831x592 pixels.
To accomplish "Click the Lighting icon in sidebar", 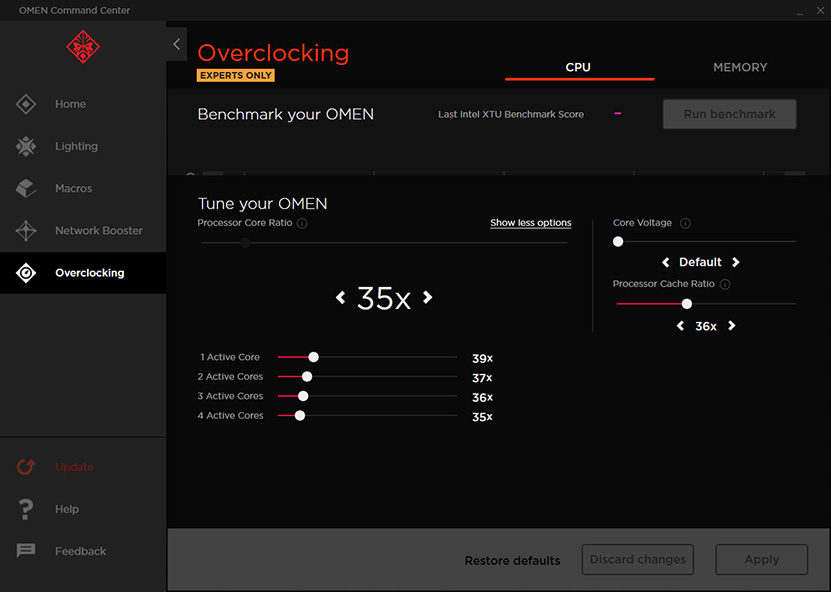I will point(26,146).
